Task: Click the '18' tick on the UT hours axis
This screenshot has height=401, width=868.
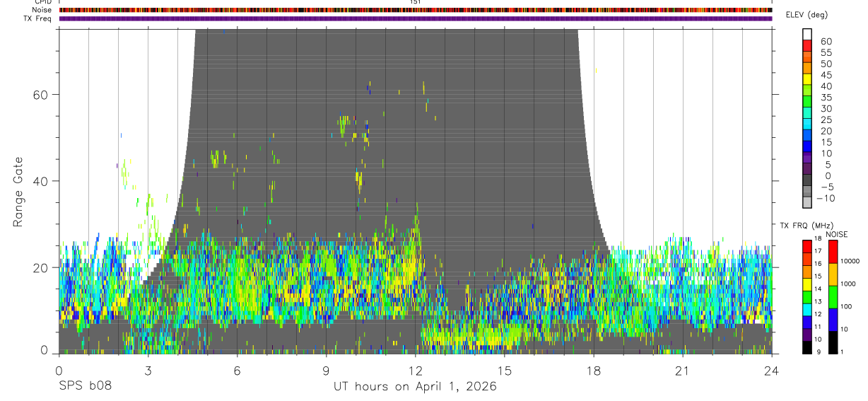Action: [594, 370]
